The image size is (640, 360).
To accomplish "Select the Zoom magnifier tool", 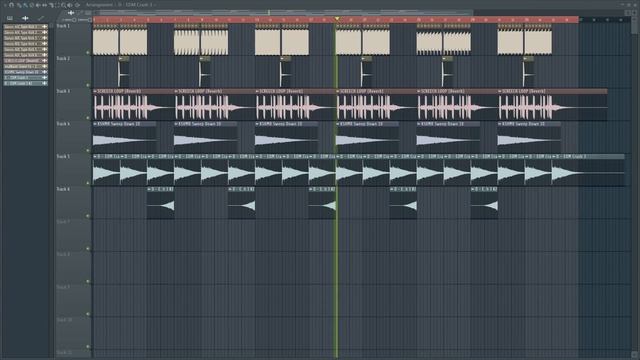I will pos(63,5).
